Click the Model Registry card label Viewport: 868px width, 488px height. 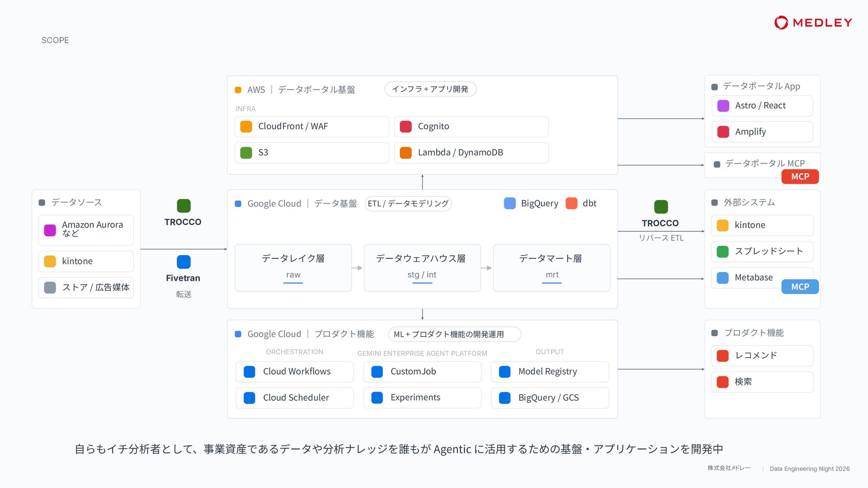[x=547, y=371]
